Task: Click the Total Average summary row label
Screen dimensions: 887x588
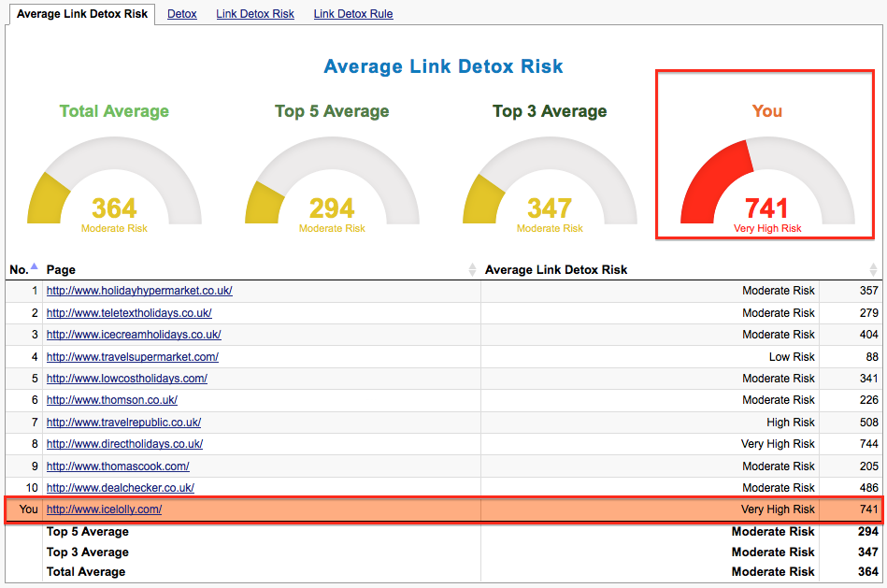Action: coord(86,572)
